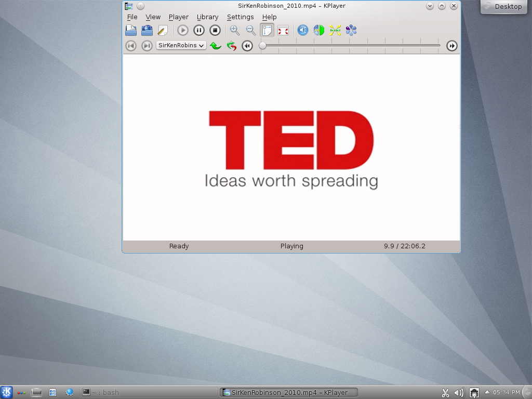Screen dimensions: 532x399
Task: Open file properties with the pencil icon
Action: click(163, 30)
